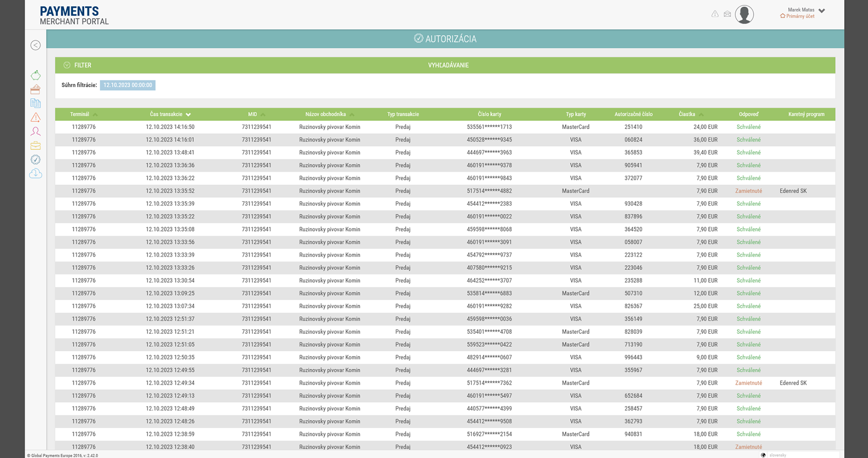This screenshot has width=868, height=458.
Task: Click the Primárny účet link
Action: pos(800,16)
